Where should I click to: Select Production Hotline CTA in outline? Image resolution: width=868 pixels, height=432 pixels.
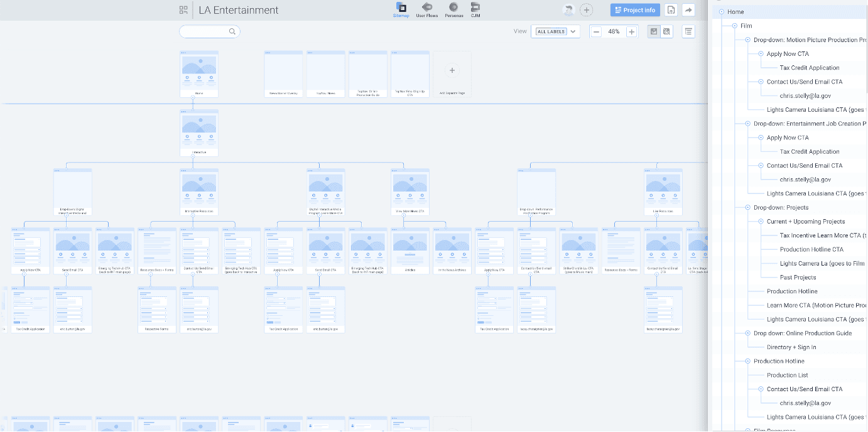pos(811,249)
